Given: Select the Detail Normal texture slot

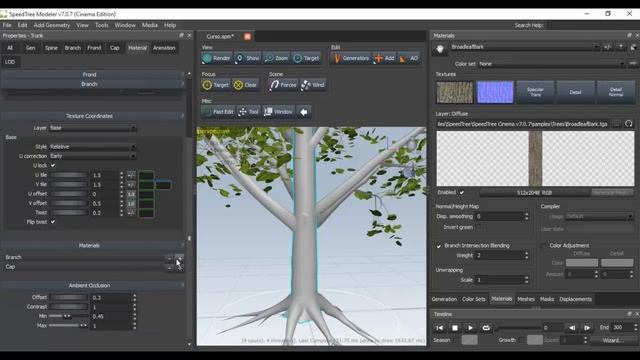Looking at the screenshot, I should [x=616, y=92].
